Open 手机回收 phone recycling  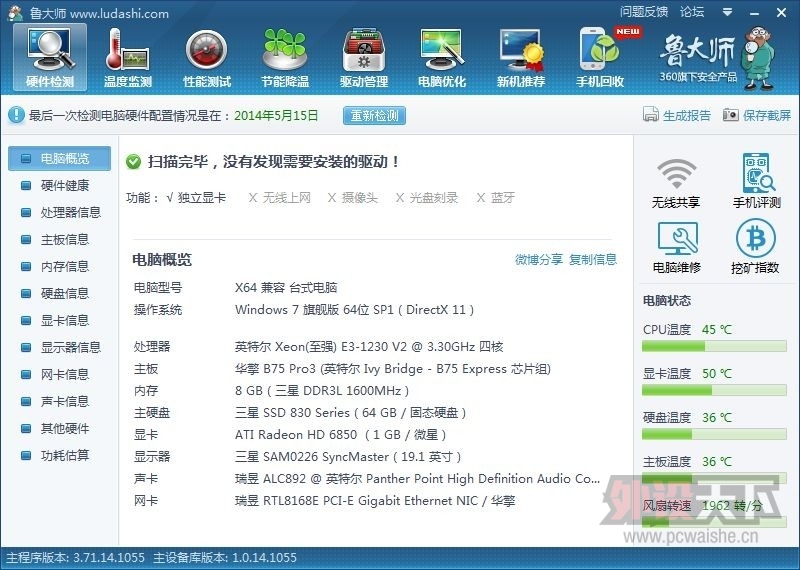(x=600, y=58)
